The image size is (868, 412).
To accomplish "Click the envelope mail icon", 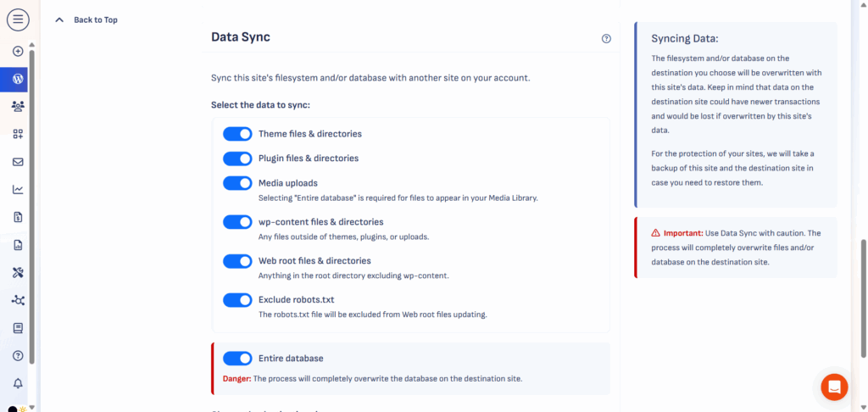I will tap(18, 162).
